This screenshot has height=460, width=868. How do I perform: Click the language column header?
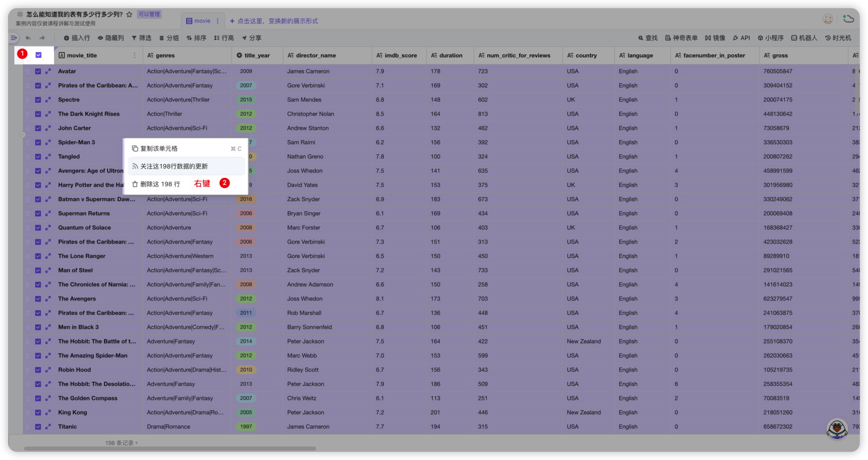[x=642, y=56]
